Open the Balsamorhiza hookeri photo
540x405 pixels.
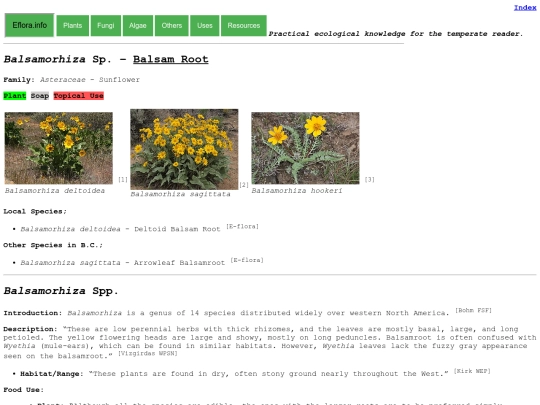tap(305, 148)
